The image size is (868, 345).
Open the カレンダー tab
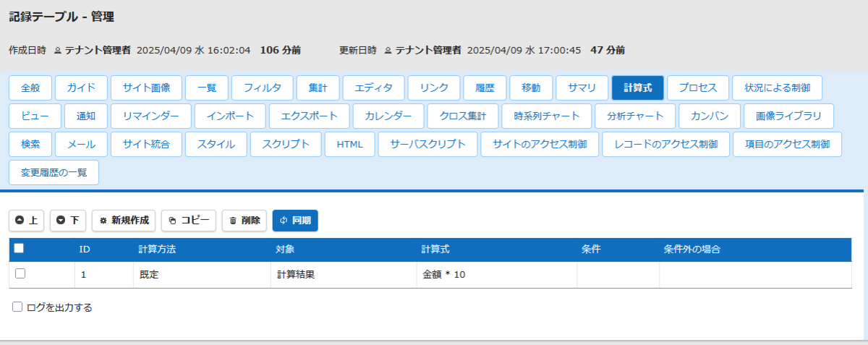pos(388,116)
